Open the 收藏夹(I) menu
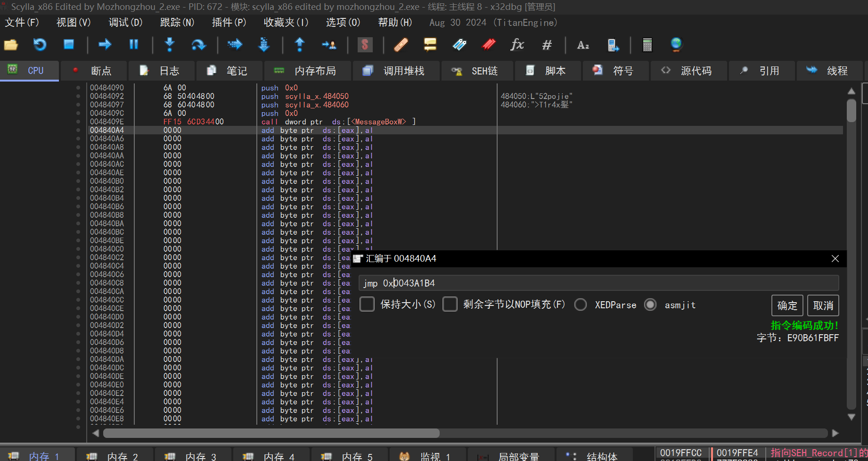The width and height of the screenshot is (868, 461). pyautogui.click(x=286, y=22)
